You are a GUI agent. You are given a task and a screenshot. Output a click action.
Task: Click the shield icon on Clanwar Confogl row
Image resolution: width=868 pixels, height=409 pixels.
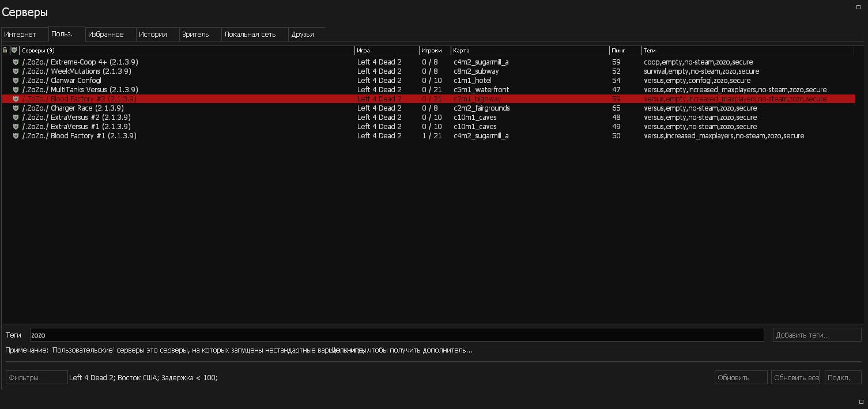pyautogui.click(x=16, y=81)
